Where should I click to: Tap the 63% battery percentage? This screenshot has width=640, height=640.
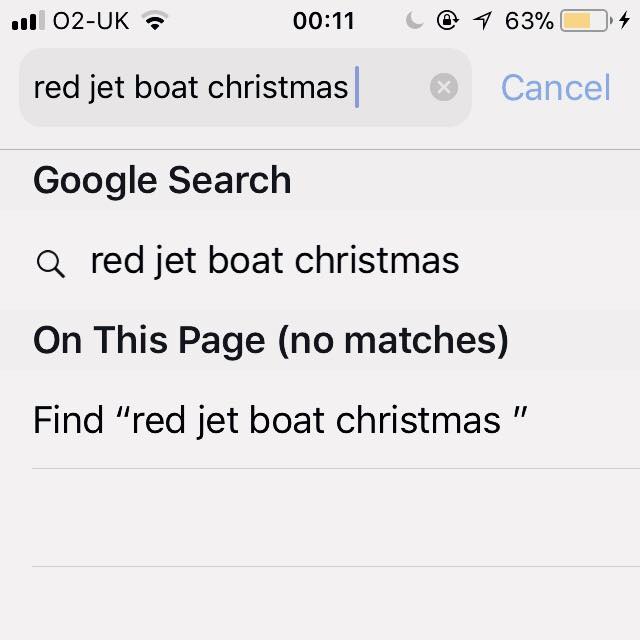click(529, 21)
